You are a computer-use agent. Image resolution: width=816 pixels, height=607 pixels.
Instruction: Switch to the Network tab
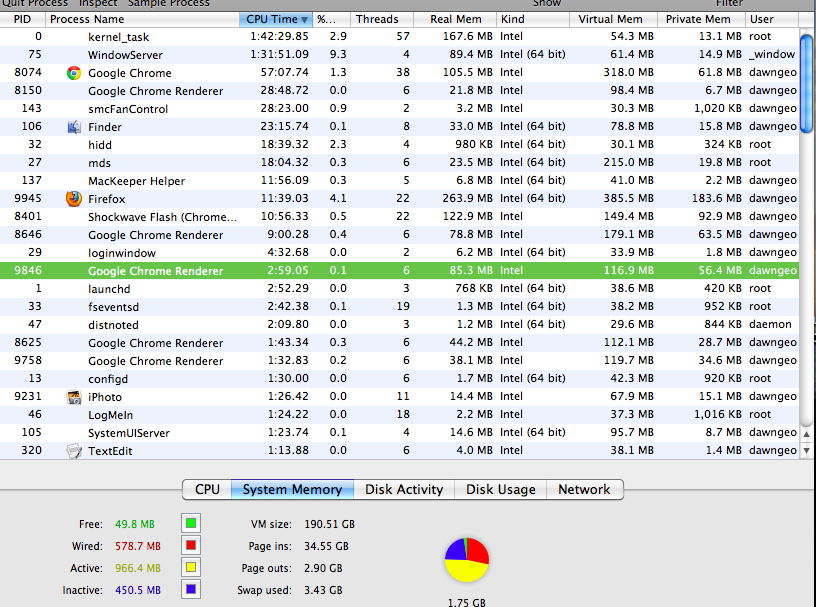[584, 489]
